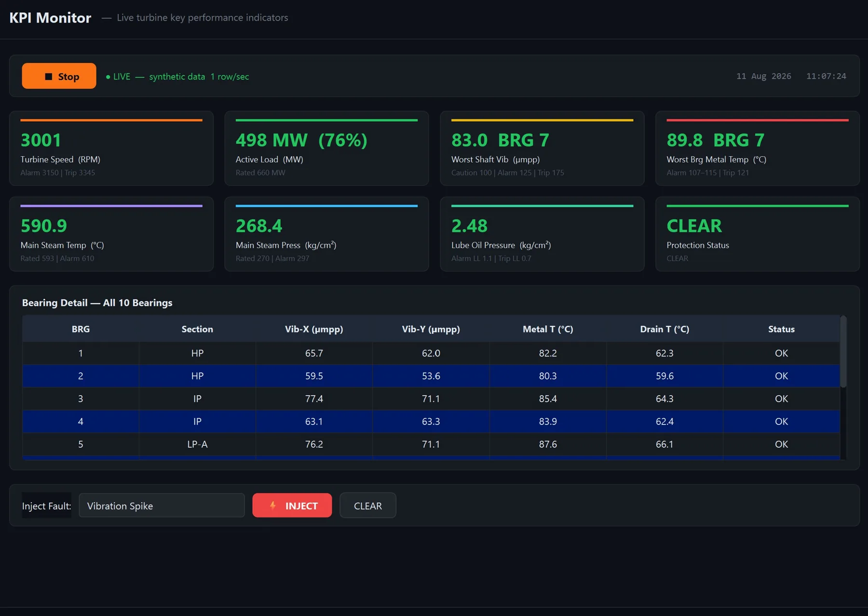Click the Protection Status CLEAR value

point(694,226)
